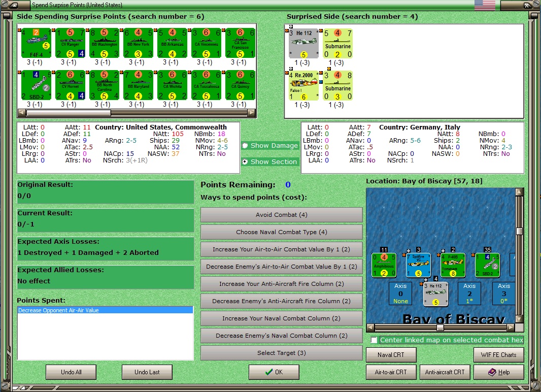
Task: Select the BB Arkansas counter
Action: pos(172,43)
